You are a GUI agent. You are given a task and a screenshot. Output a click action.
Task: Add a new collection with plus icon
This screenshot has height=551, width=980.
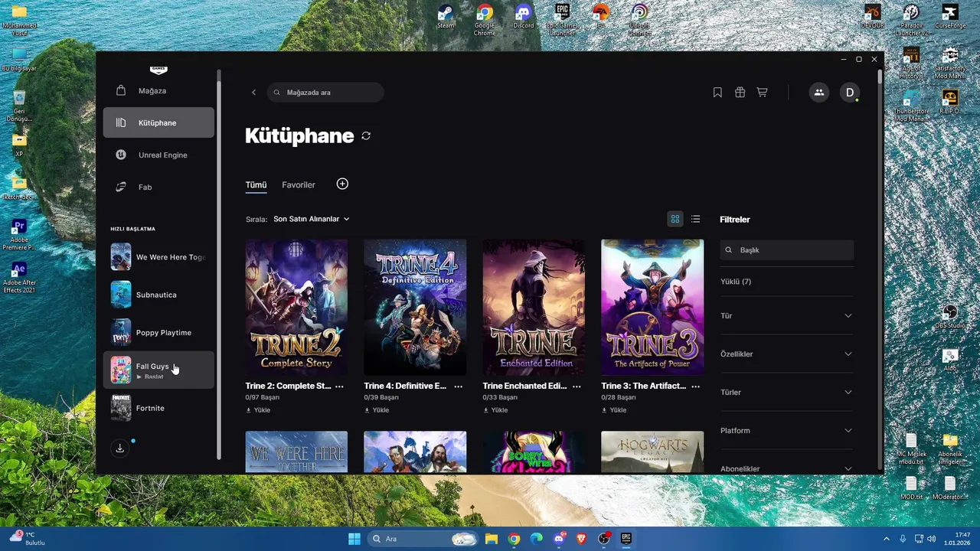coord(342,184)
